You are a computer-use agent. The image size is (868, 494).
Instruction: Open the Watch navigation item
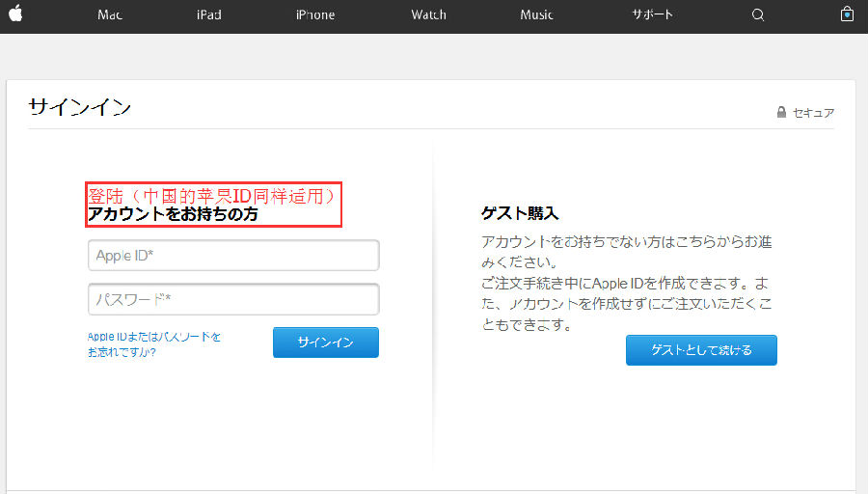click(x=428, y=14)
